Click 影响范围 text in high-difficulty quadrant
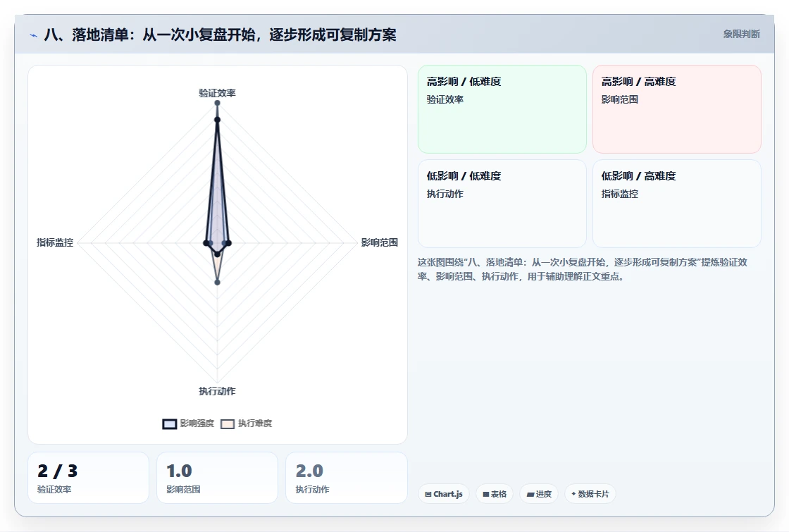The width and height of the screenshot is (789, 532). [x=619, y=99]
